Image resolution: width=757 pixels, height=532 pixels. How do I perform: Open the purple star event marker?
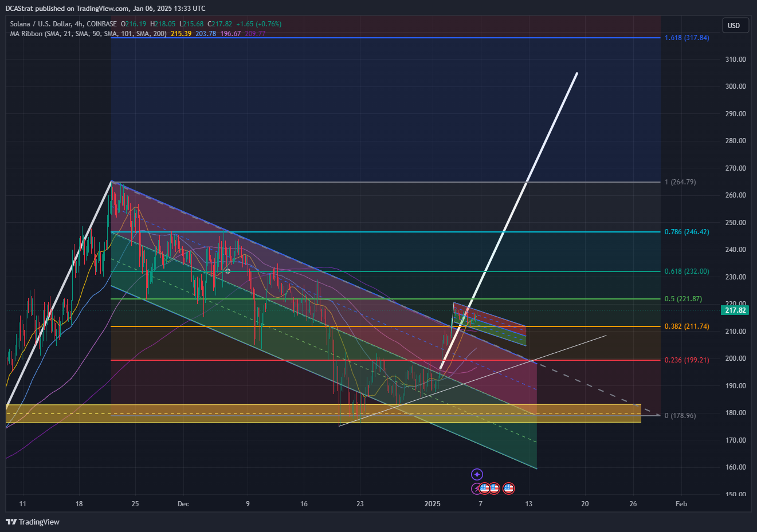coord(477,474)
